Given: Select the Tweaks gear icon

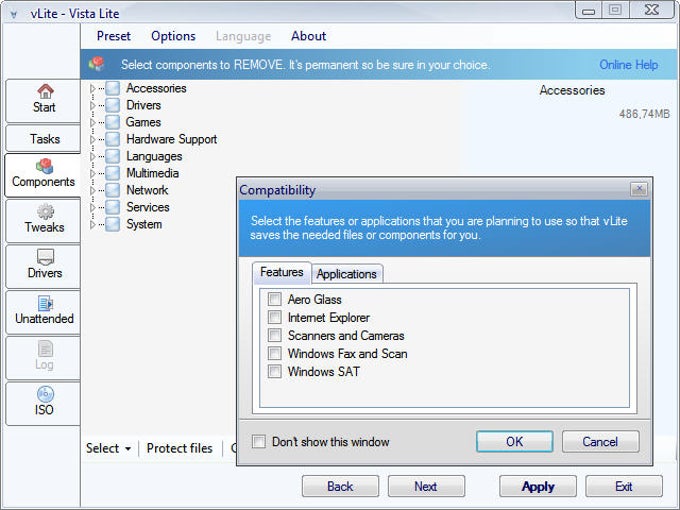Looking at the screenshot, I should coord(45,212).
